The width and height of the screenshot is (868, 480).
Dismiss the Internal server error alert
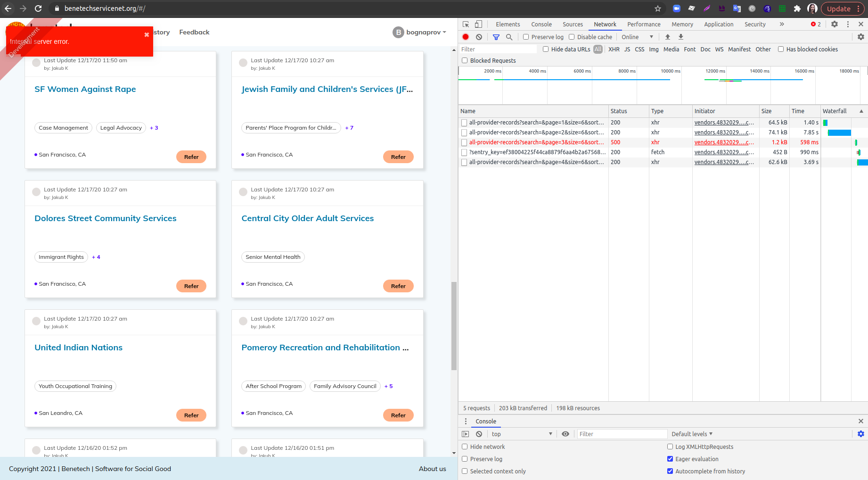[x=147, y=34]
